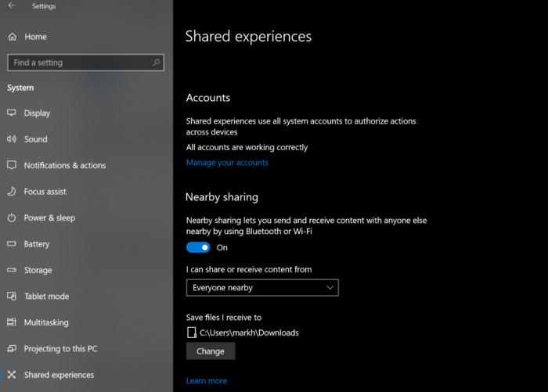
Task: Click the back arrow in Settings
Action: click(x=12, y=5)
